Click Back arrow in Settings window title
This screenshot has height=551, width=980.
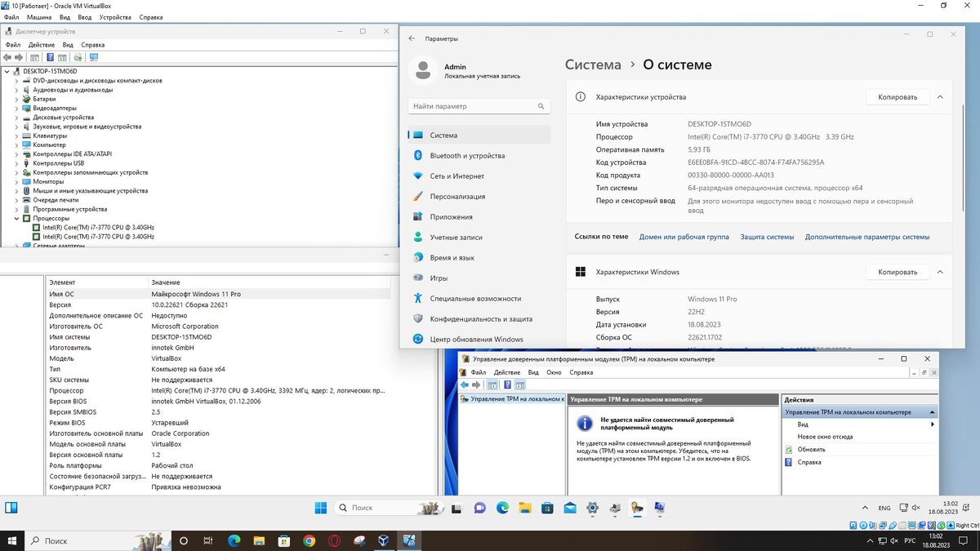(x=412, y=38)
